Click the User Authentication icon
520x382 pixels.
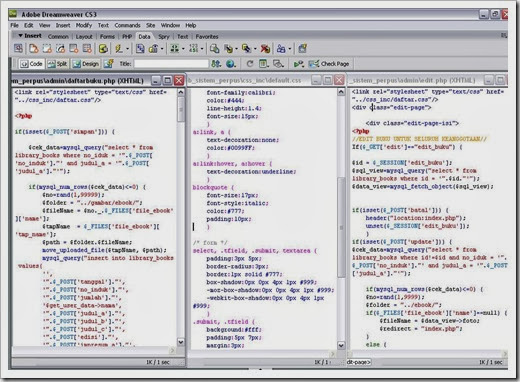(x=281, y=49)
